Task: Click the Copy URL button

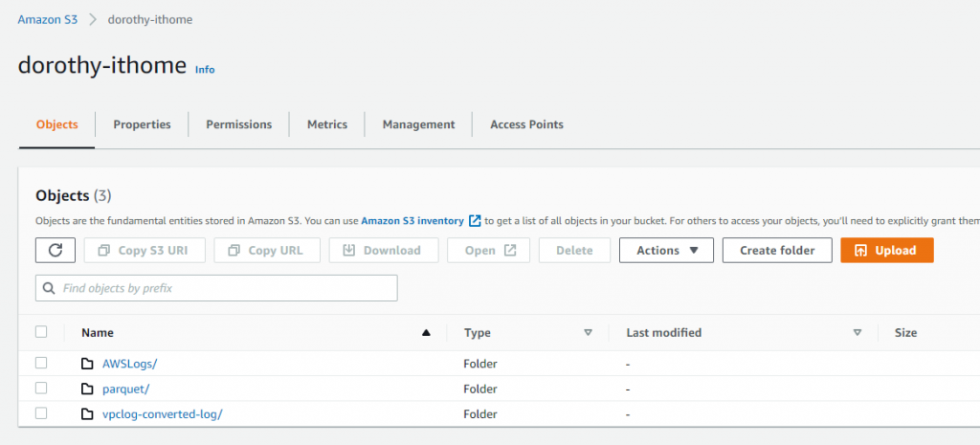Action: (x=267, y=250)
